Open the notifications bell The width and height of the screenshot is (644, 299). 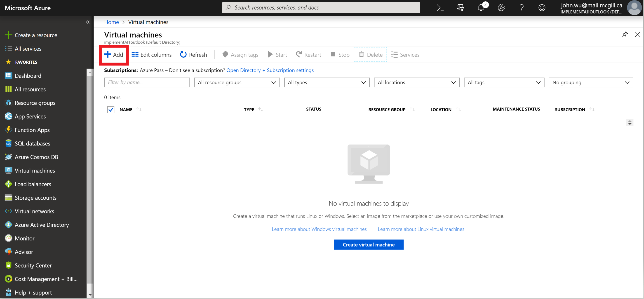coord(481,8)
